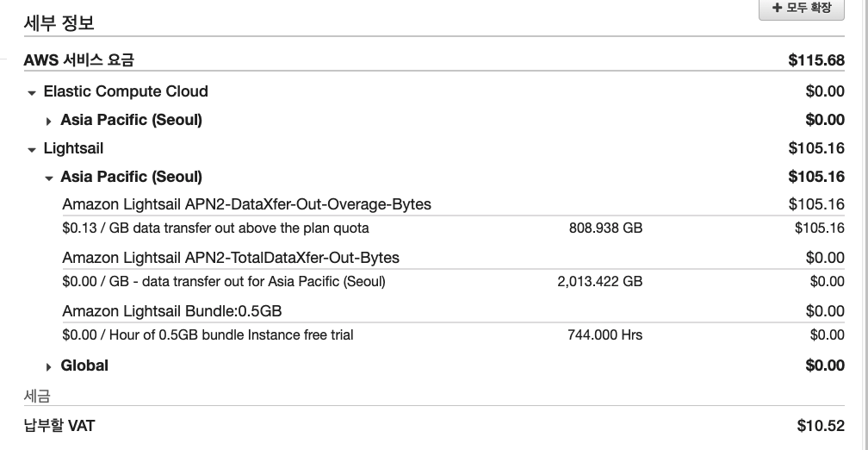Click the Amazon Lightsail Bundle:0.5GB item
The height and width of the screenshot is (450, 868).
172,311
